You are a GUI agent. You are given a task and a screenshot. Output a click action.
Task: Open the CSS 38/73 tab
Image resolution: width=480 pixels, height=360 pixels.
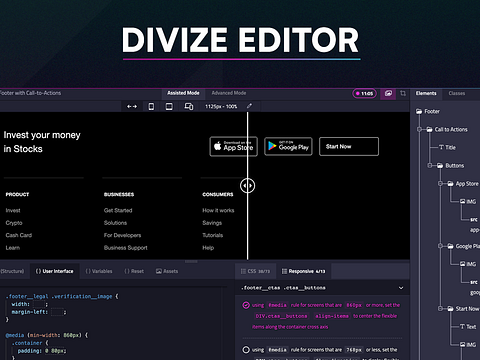pyautogui.click(x=255, y=271)
